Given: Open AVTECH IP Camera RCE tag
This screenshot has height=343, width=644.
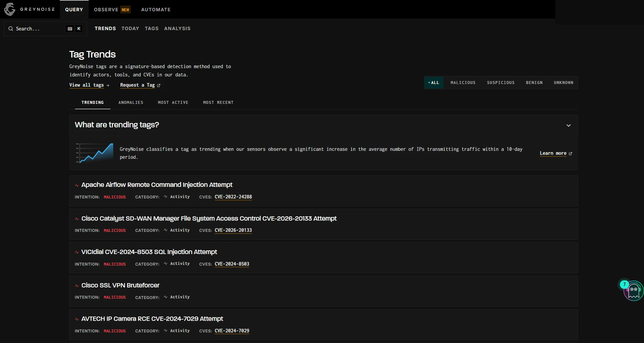Looking at the screenshot, I should [x=152, y=319].
